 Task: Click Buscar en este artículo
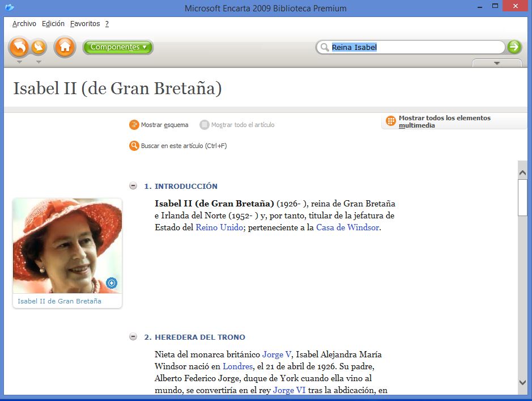click(184, 146)
